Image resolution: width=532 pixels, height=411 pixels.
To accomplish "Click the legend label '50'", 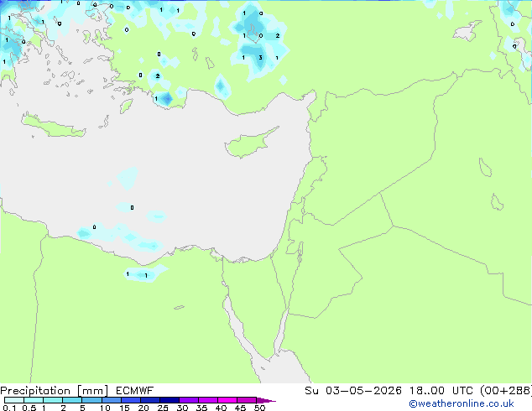I will (259, 408).
